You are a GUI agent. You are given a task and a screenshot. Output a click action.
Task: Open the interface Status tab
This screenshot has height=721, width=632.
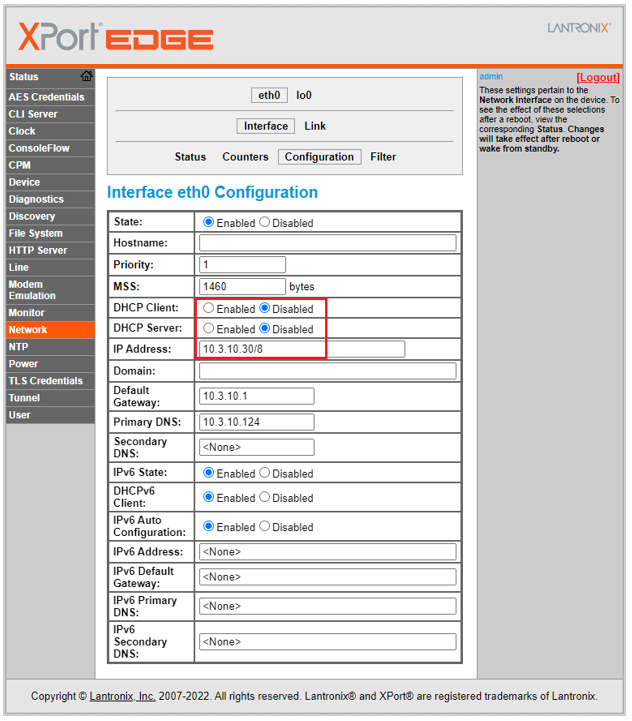[190, 157]
